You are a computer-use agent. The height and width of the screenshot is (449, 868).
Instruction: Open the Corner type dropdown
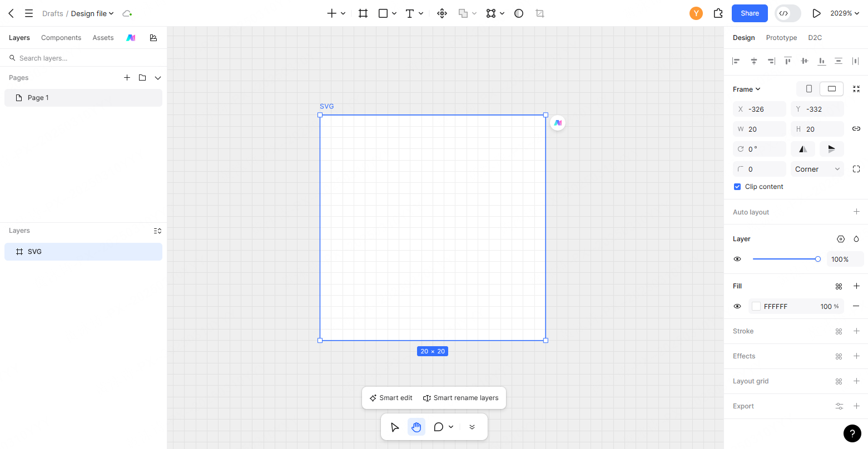pyautogui.click(x=817, y=169)
